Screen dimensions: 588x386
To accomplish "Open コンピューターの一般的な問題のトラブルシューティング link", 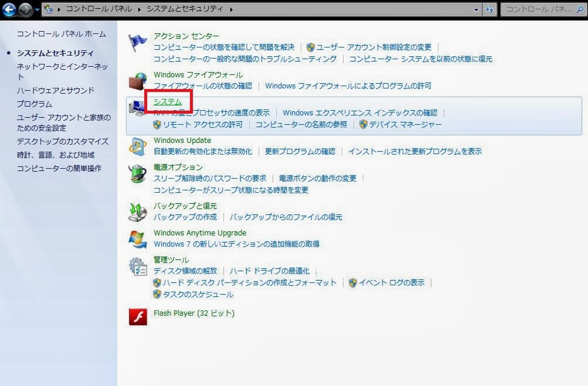I will coord(245,59).
